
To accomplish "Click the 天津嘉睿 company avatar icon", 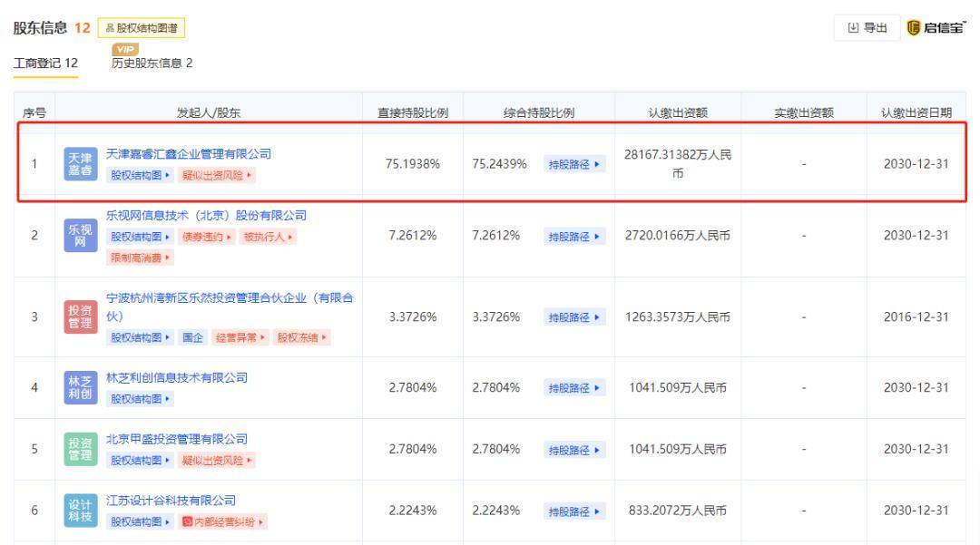I will (x=81, y=163).
